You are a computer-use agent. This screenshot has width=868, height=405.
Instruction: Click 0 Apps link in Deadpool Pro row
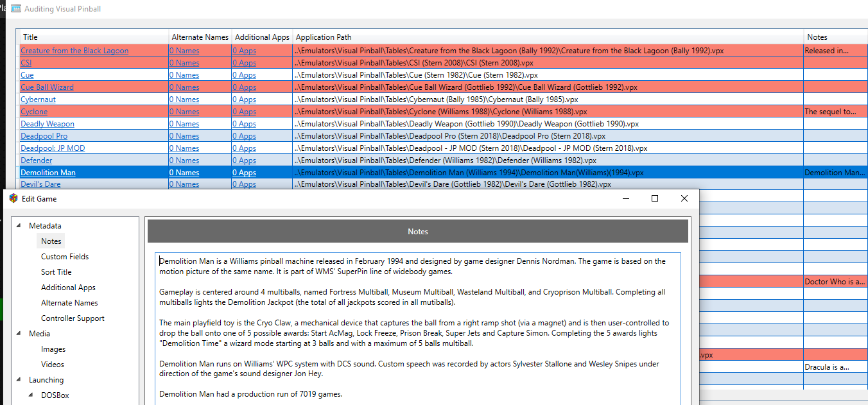click(x=244, y=136)
